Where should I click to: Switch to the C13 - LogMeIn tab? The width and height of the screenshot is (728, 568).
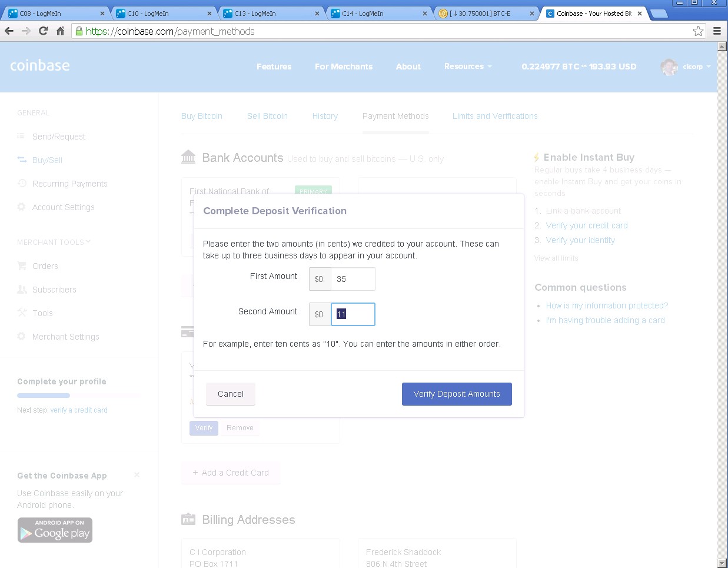click(x=271, y=14)
